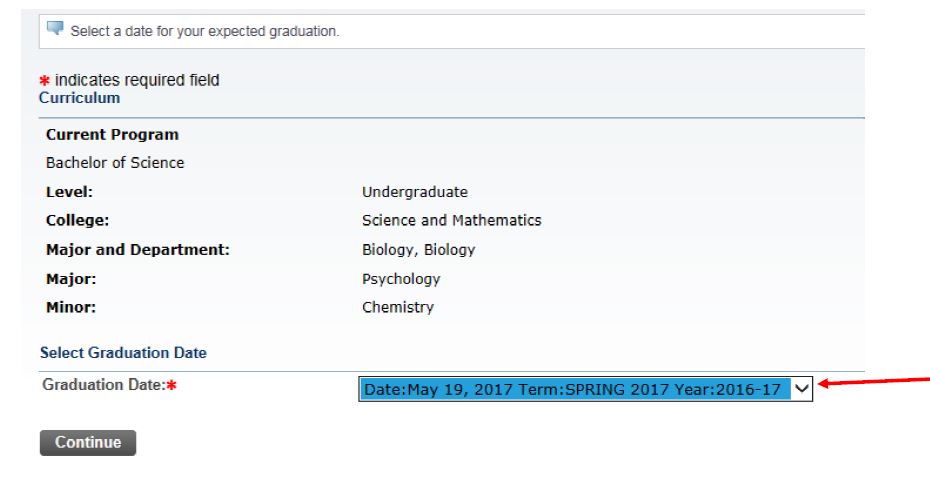Image resolution: width=930 pixels, height=494 pixels.
Task: Click the Curriculum section heading
Action: [79, 98]
